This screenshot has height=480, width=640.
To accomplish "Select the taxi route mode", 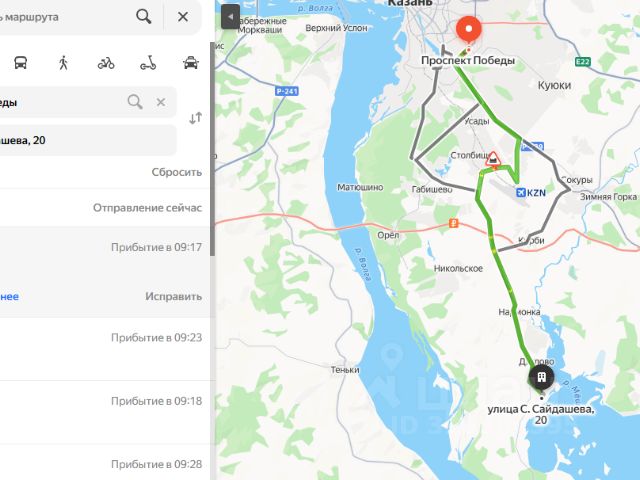I will (x=191, y=63).
